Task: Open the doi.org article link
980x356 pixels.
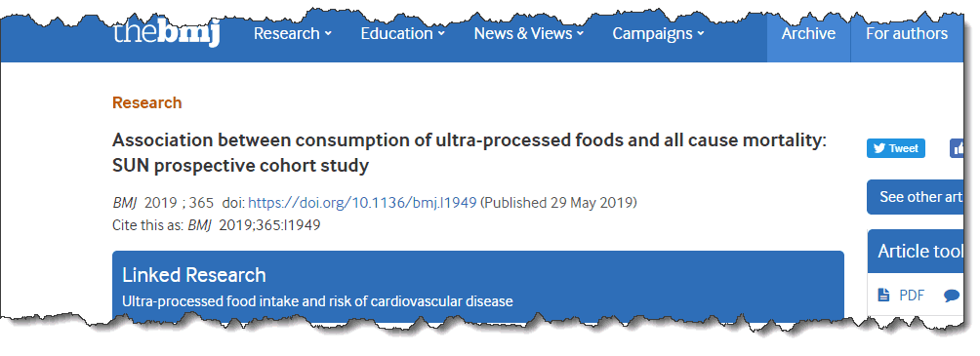Action: click(x=362, y=203)
